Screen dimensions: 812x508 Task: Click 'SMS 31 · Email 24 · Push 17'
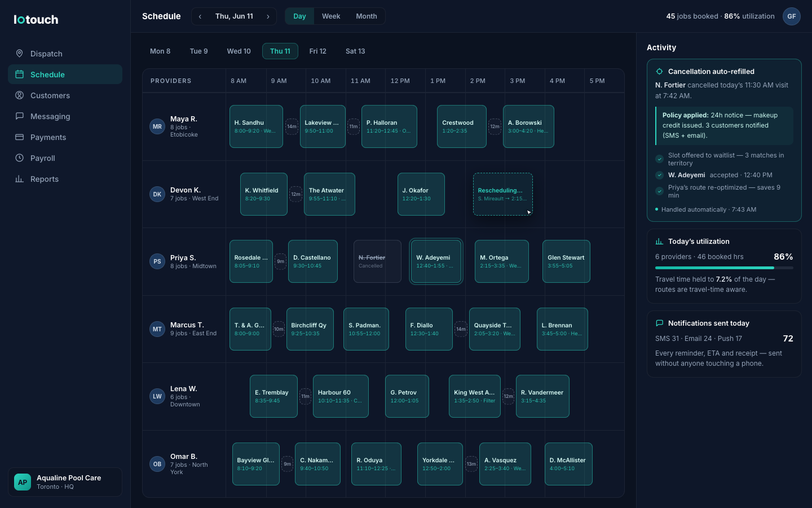tap(699, 339)
